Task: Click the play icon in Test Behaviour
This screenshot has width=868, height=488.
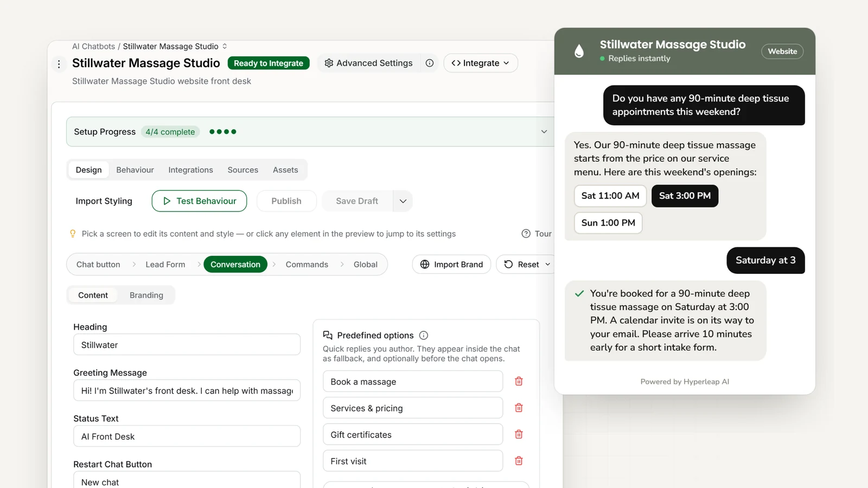Action: (x=167, y=201)
